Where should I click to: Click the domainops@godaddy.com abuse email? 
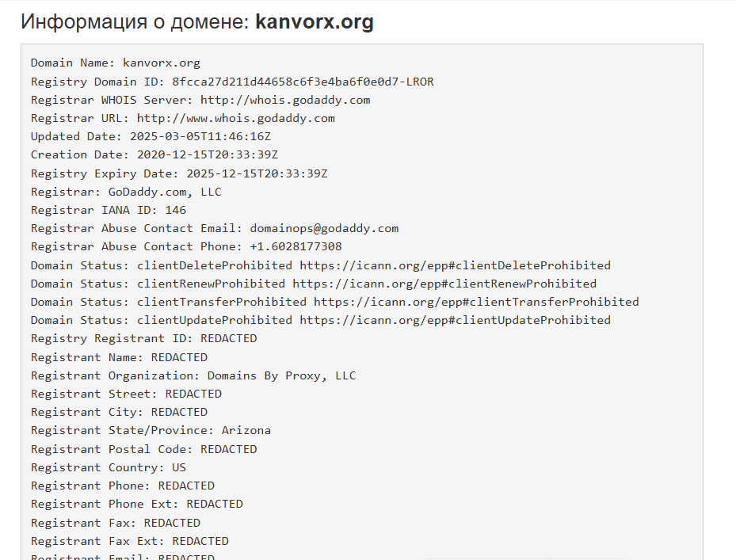click(324, 228)
